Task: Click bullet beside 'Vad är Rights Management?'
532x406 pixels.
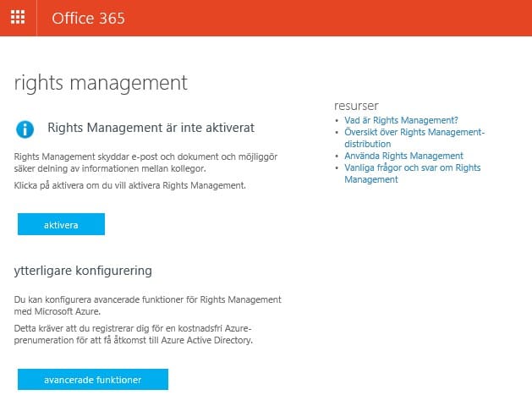Action: pos(338,121)
